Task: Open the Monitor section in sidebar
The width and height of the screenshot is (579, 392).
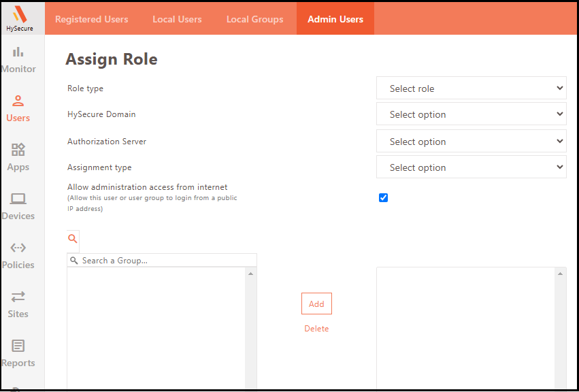Action: (18, 59)
